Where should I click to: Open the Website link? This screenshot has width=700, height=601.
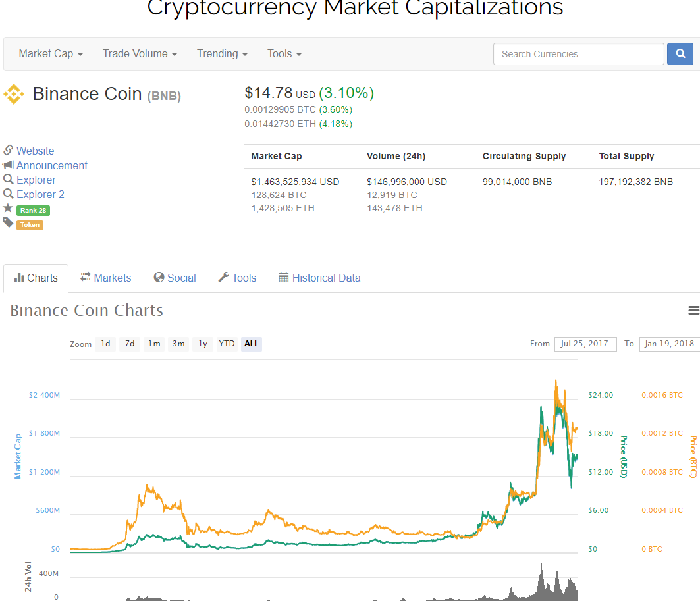[x=36, y=151]
